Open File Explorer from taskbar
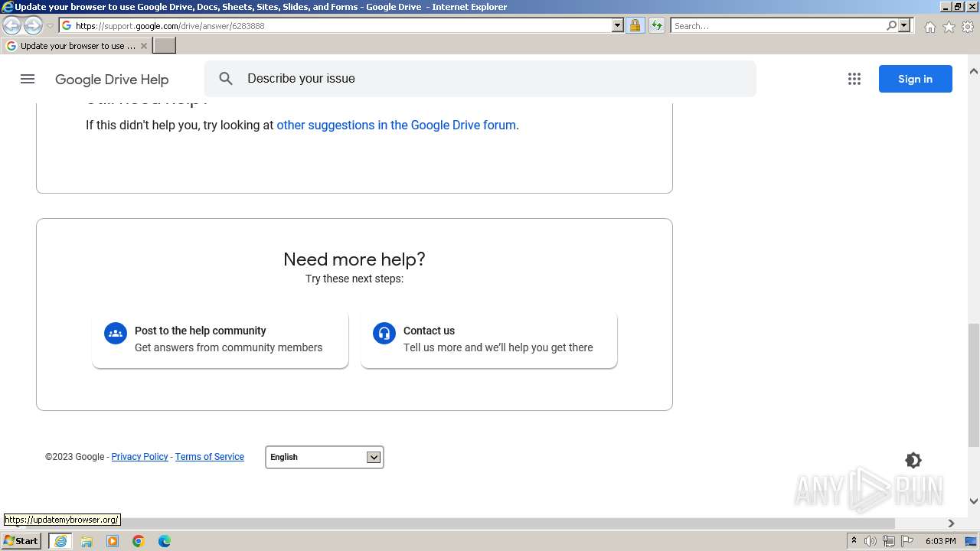980x551 pixels. coord(87,541)
